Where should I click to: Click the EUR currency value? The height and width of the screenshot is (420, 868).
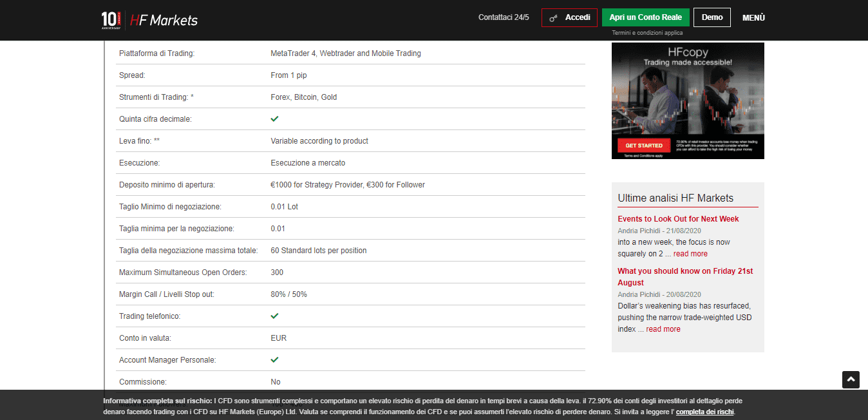click(278, 338)
